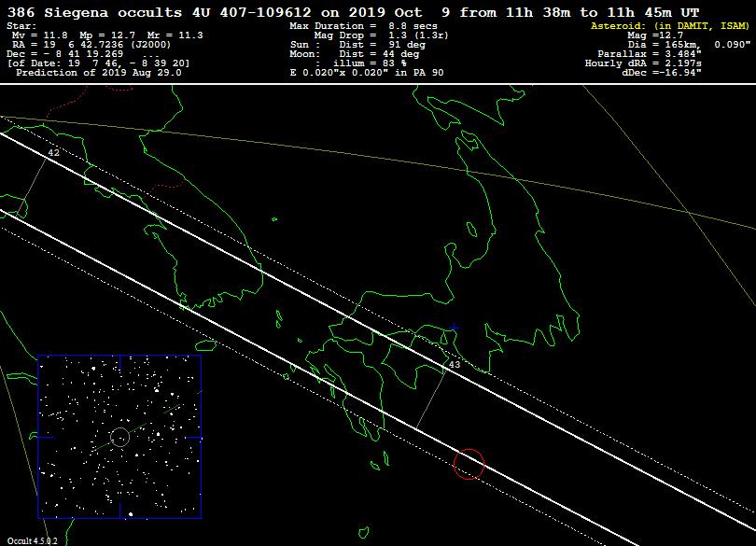Select 'Hourly dRA = 2.197s' line
756x546 pixels.
[643, 63]
